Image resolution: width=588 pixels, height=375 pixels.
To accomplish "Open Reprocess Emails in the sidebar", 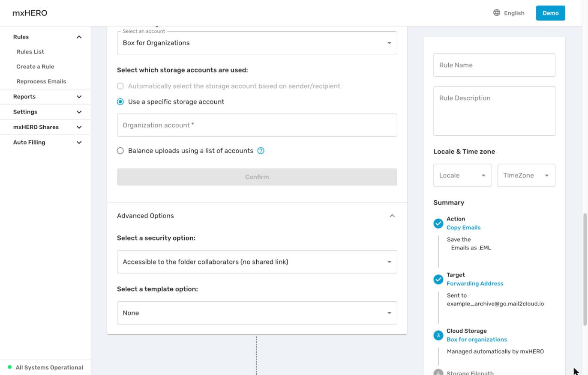I will pyautogui.click(x=41, y=81).
